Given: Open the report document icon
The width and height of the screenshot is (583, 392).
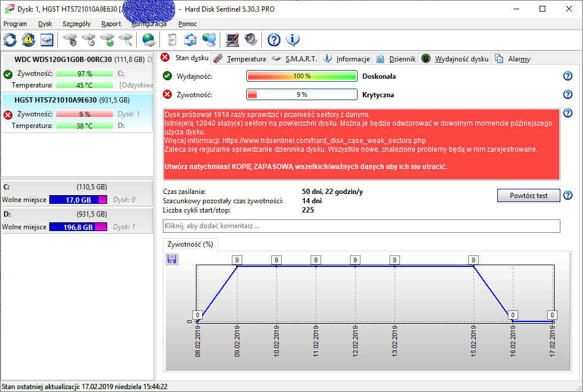Looking at the screenshot, I should click(172, 40).
